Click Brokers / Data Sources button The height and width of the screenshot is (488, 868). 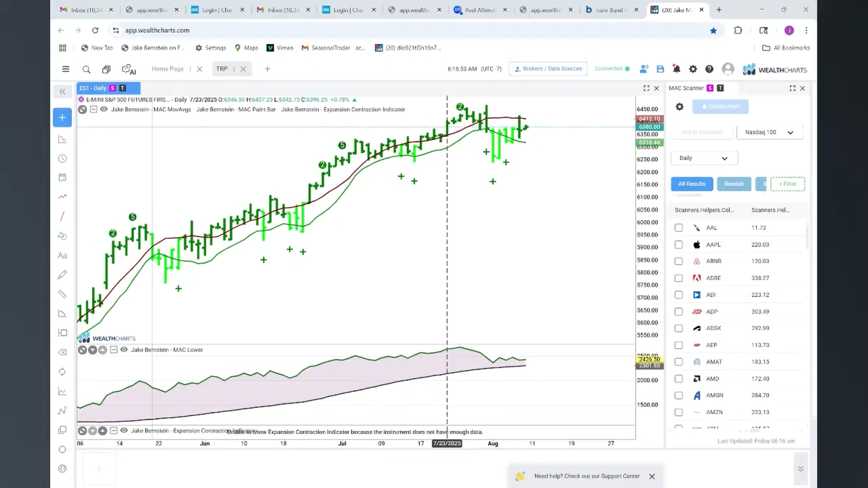[548, 69]
